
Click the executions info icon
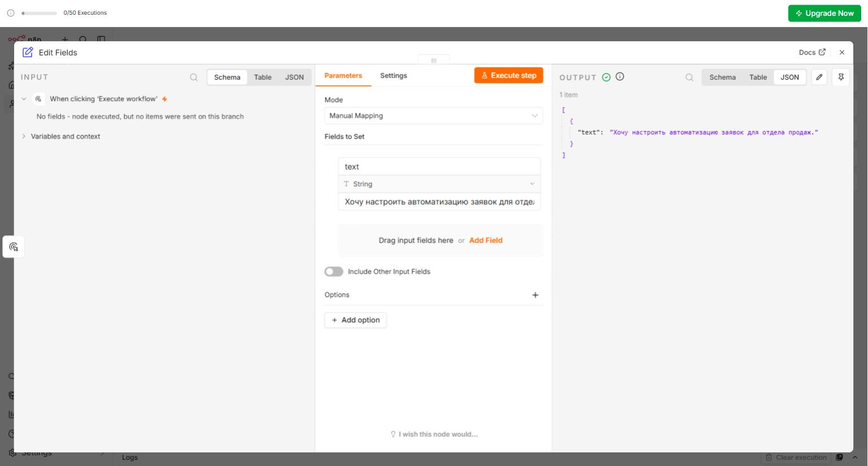point(10,12)
